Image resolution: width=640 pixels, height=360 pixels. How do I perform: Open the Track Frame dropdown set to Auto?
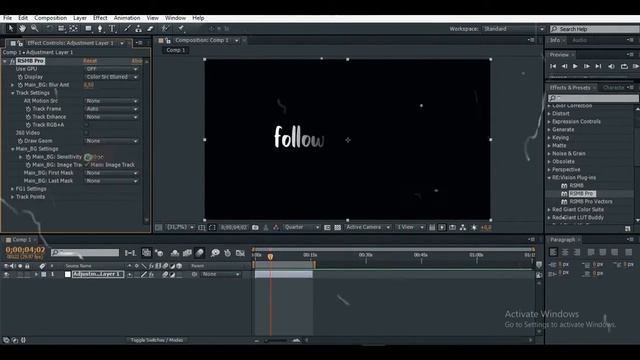[112, 109]
